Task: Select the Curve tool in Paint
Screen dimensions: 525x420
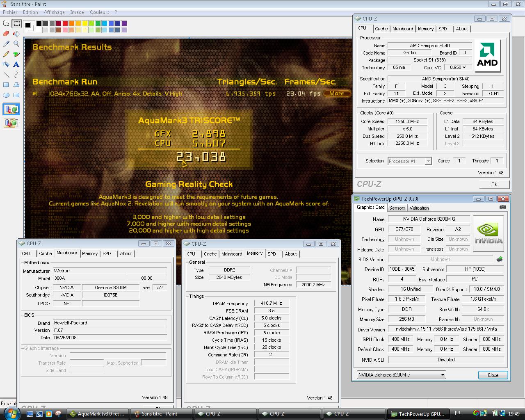Action: [16, 75]
